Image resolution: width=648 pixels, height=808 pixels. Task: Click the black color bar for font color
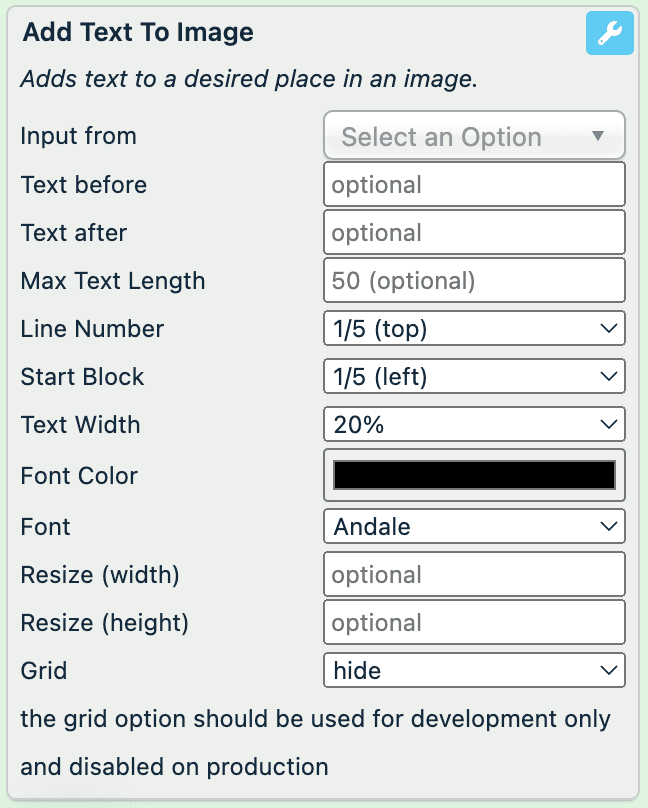click(473, 476)
